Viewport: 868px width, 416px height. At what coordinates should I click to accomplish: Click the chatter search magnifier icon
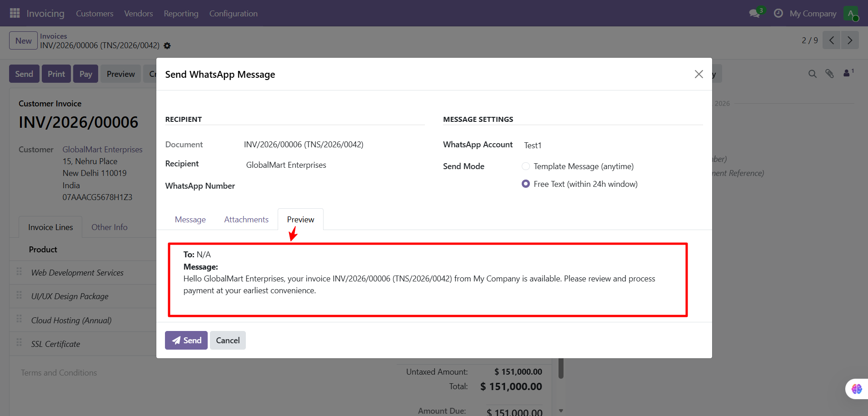[812, 74]
